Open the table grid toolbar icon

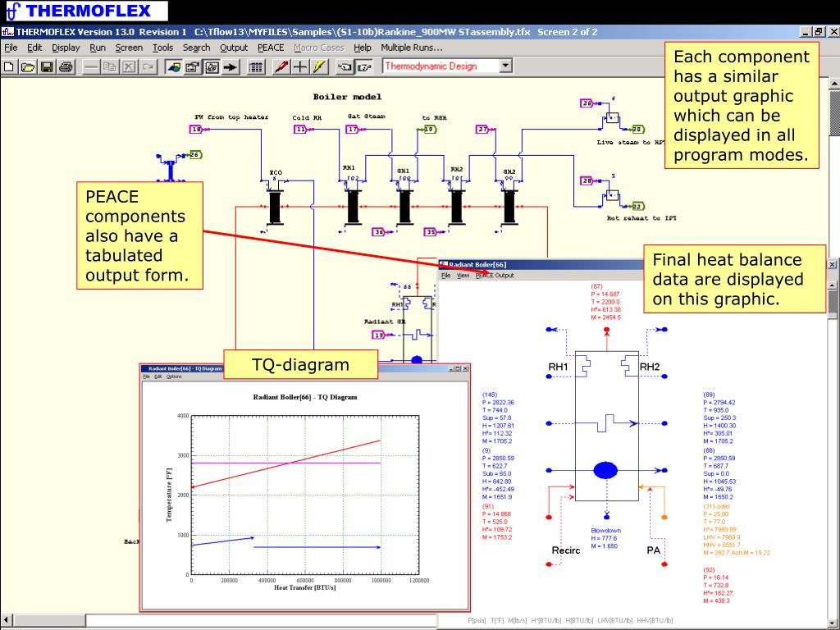256,67
